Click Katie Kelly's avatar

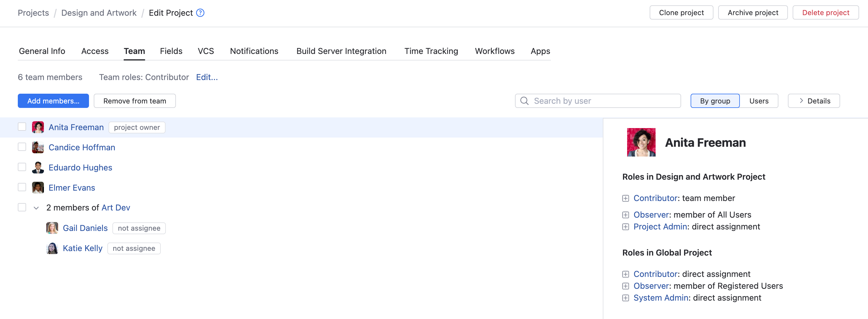click(52, 248)
